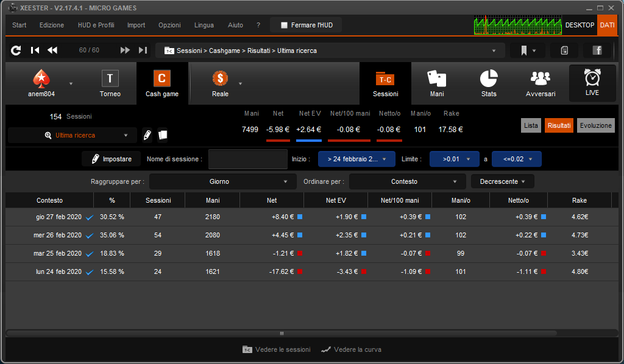Open the Mani cards view
The width and height of the screenshot is (624, 364).
tap(437, 83)
